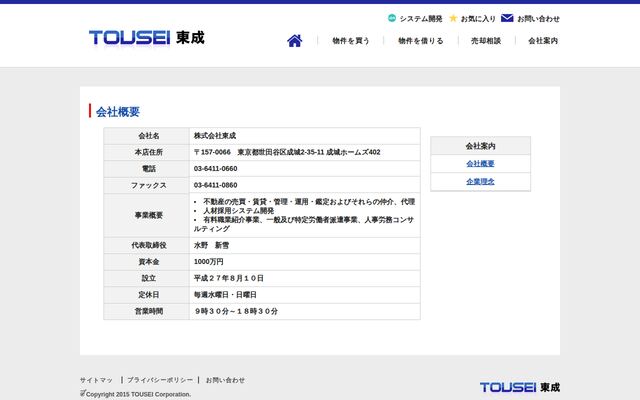Click Copyright 2015 TOUSEI Corporation text
The height and width of the screenshot is (400, 640).
coord(138,394)
